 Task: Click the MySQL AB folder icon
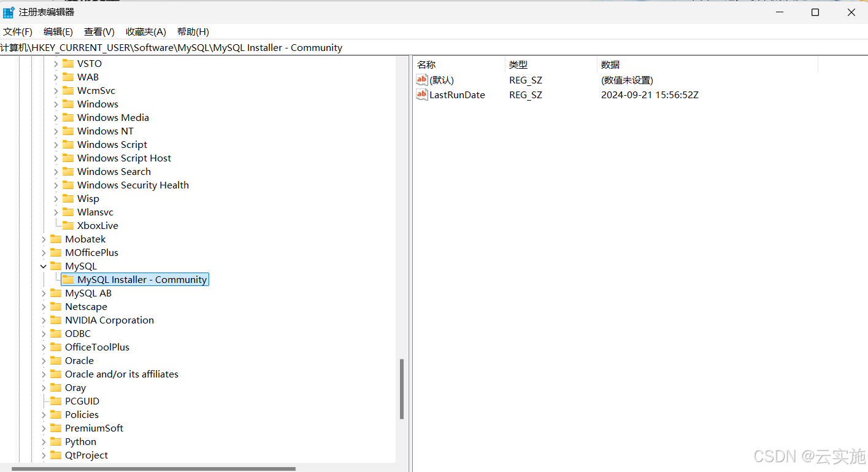pyautogui.click(x=56, y=293)
